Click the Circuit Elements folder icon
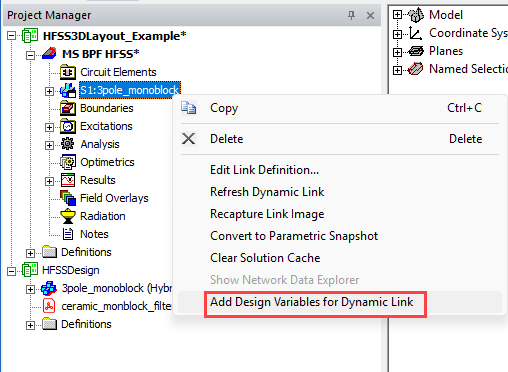This screenshot has height=372, width=508. [x=68, y=72]
